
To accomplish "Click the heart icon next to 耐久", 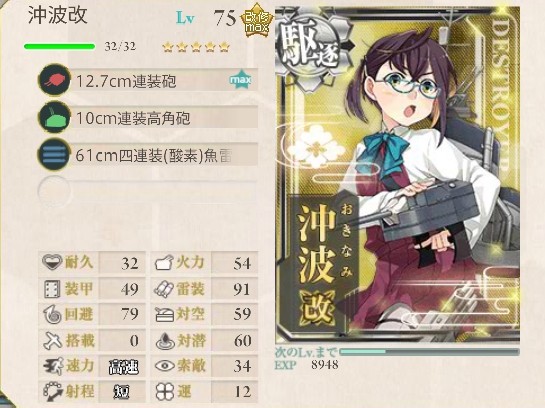I will [52, 262].
